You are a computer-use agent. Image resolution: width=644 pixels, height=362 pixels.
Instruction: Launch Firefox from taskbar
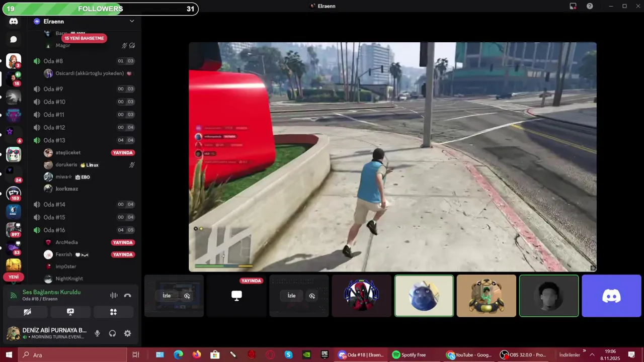click(196, 355)
